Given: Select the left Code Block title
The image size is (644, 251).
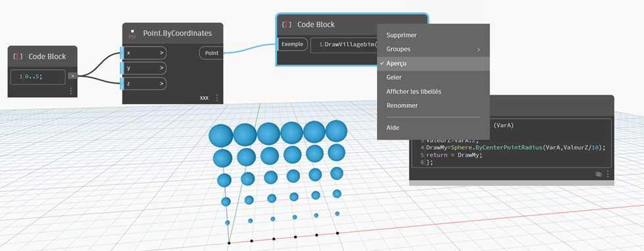Looking at the screenshot, I should [x=47, y=57].
